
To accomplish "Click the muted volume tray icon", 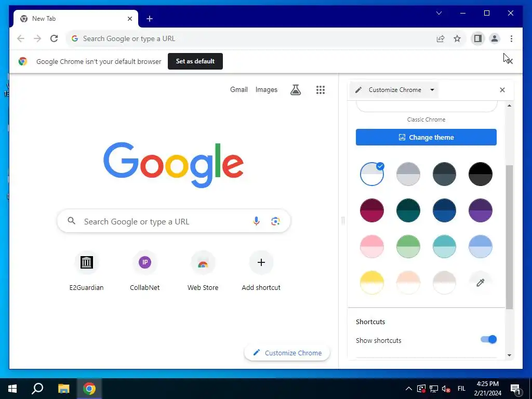I will (446, 389).
